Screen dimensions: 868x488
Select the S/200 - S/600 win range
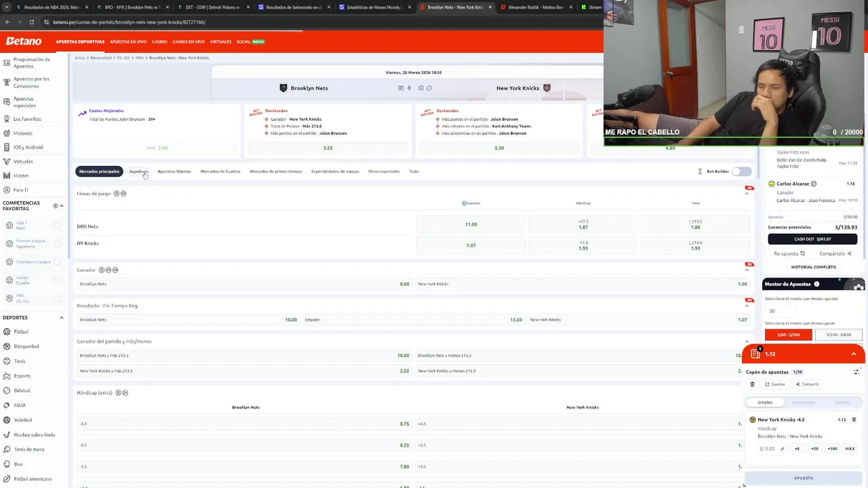click(x=838, y=335)
